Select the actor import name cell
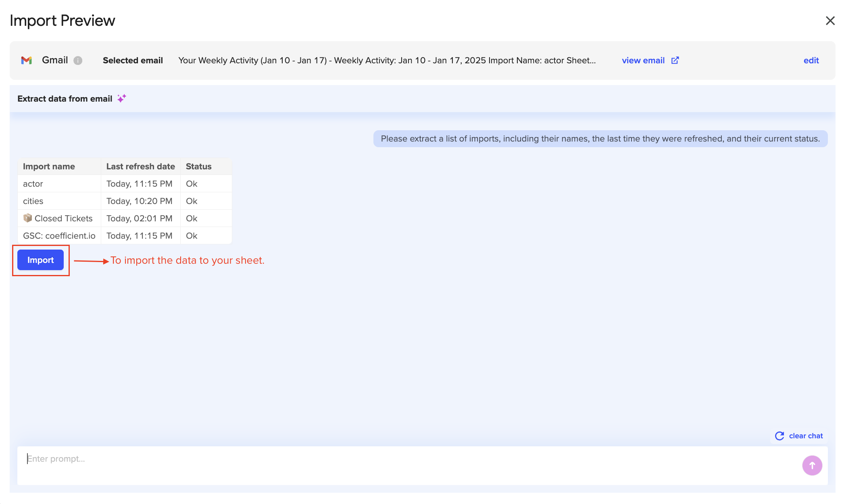This screenshot has width=842, height=504. click(33, 184)
